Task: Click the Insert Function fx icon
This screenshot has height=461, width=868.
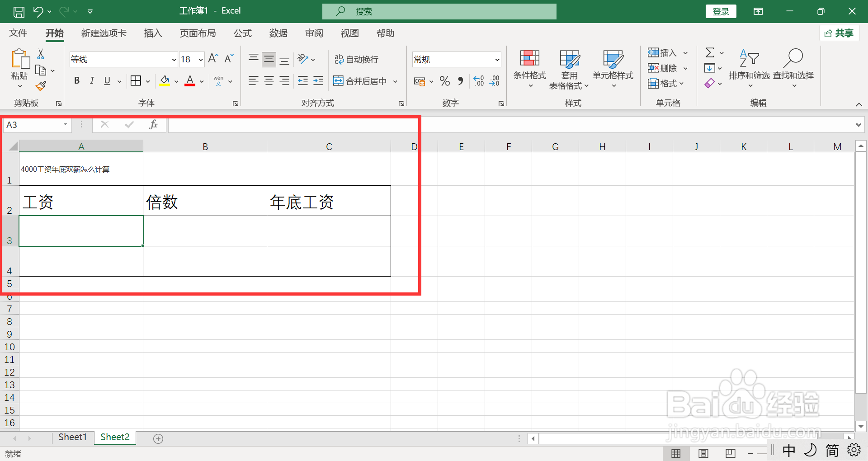Action: 153,125
